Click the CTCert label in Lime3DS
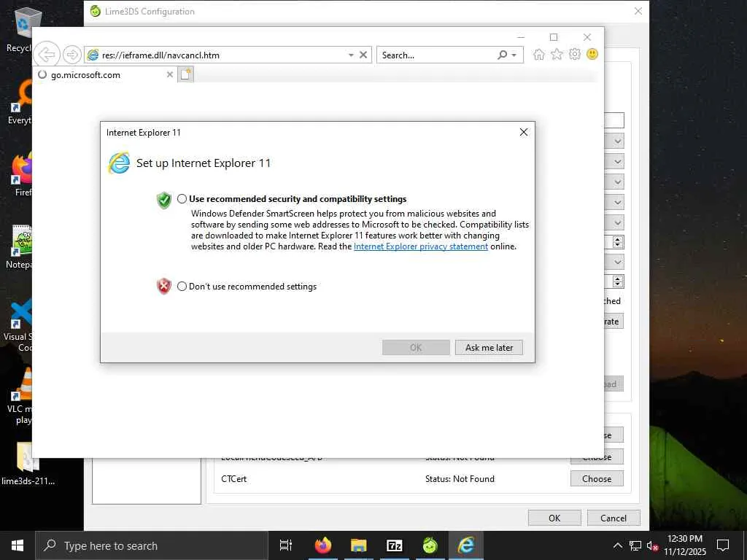 (234, 479)
